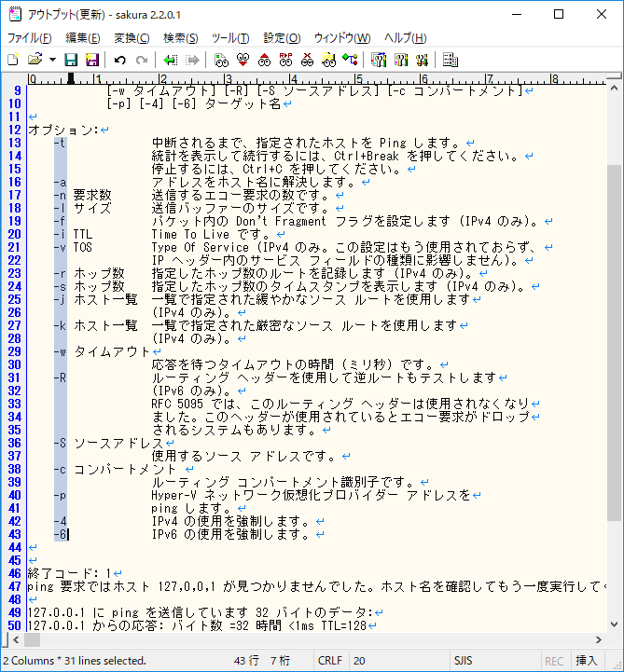Viewport: 624px width, 672px height.
Task: Click the text 'オプション:' on line 12
Action: (63, 130)
